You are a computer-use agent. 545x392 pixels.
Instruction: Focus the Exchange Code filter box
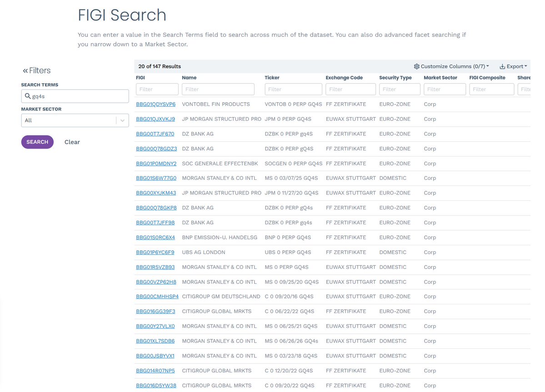(x=351, y=89)
